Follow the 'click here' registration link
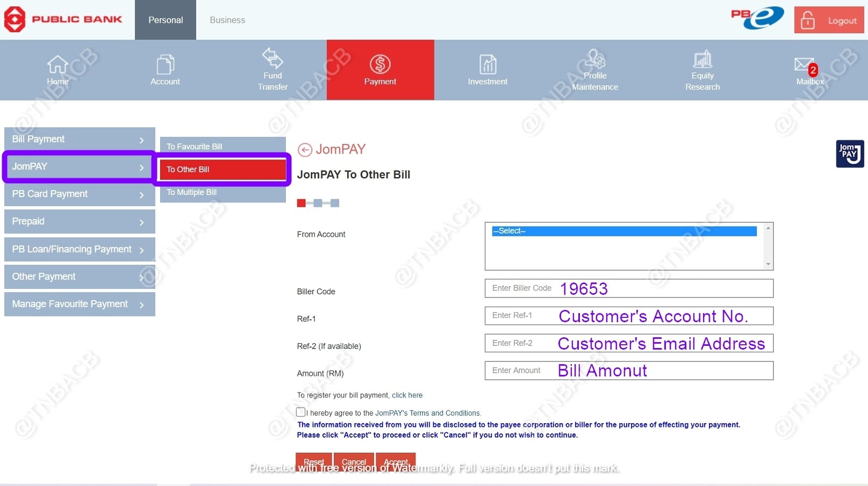Image resolution: width=868 pixels, height=486 pixels. (407, 395)
